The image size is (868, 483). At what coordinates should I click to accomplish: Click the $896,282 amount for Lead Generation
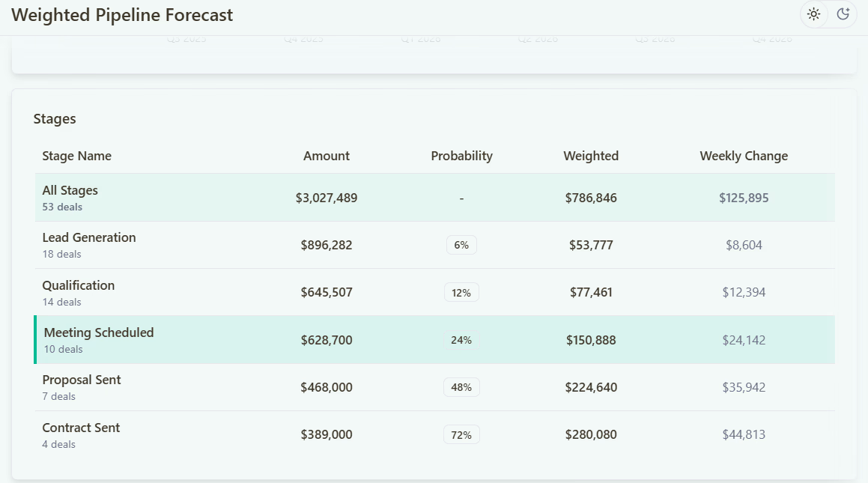(327, 245)
